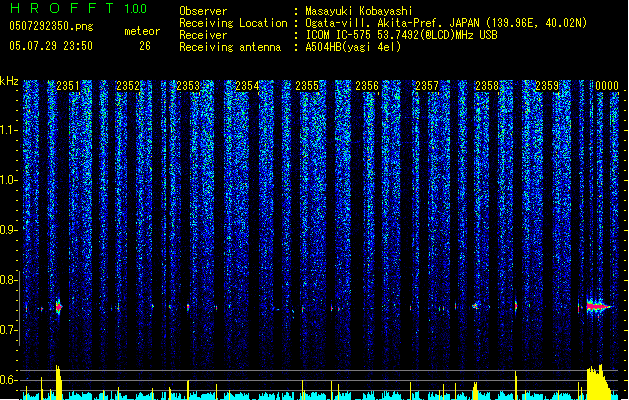Click the 'Observer' field label
This screenshot has width=629, height=400.
203,11
